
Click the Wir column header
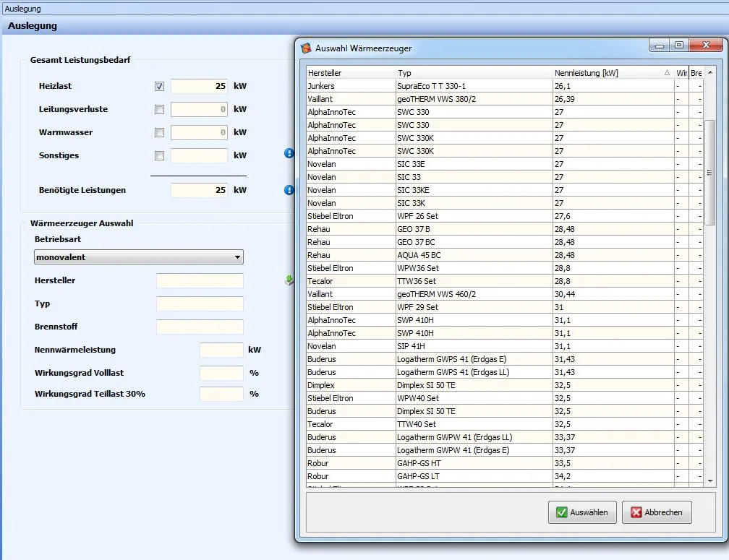coord(681,73)
